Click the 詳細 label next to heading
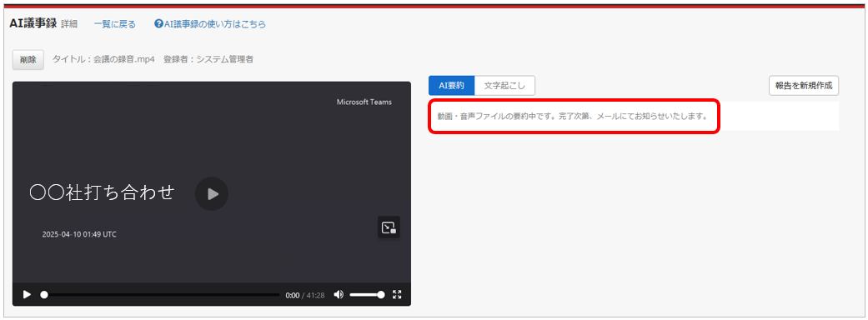 pyautogui.click(x=69, y=24)
